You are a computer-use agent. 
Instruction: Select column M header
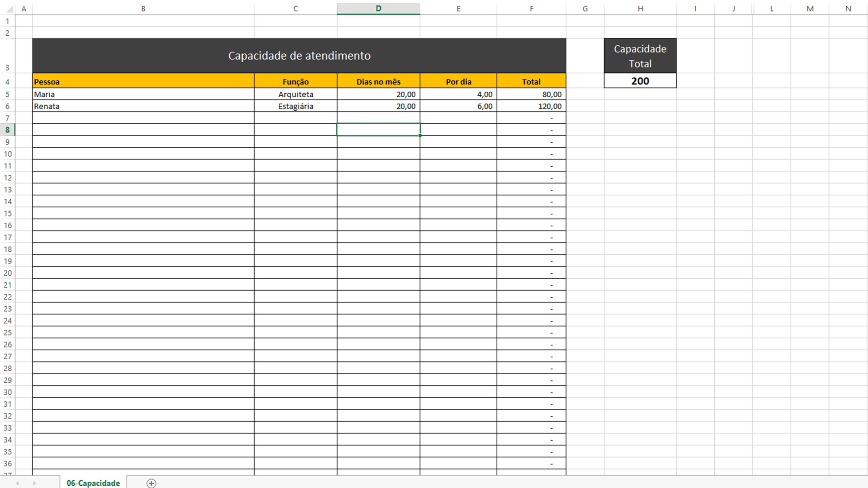point(810,9)
